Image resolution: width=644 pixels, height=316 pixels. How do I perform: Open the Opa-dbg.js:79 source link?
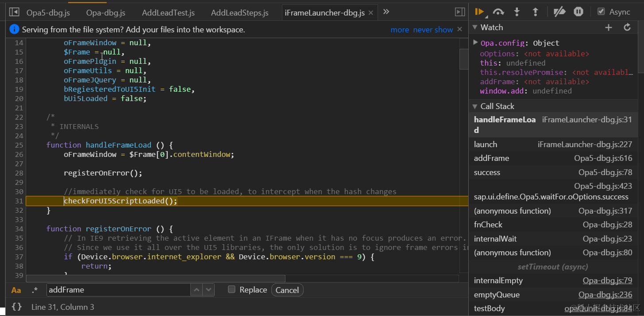[607, 281]
